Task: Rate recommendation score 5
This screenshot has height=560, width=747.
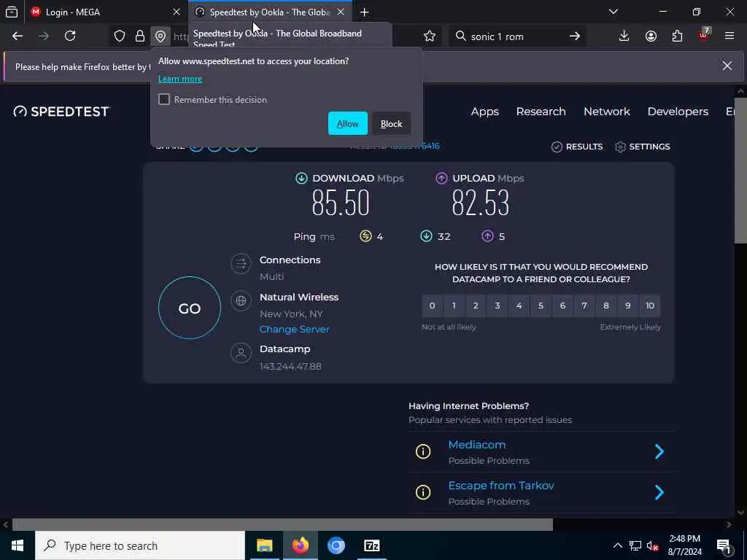Action: pos(541,306)
